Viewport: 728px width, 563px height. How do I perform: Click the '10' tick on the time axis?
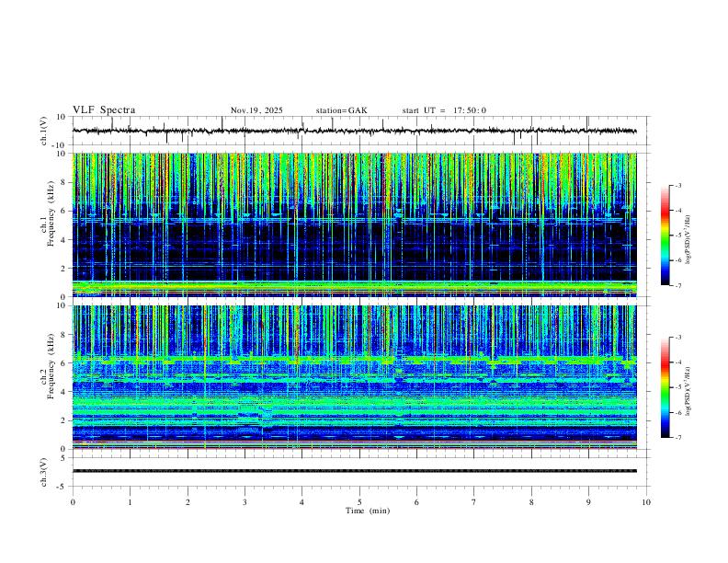coord(646,502)
